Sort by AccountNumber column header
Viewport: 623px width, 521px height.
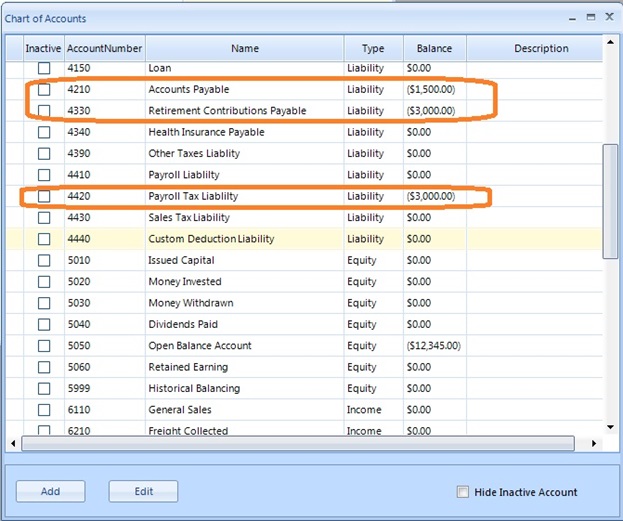click(x=105, y=48)
